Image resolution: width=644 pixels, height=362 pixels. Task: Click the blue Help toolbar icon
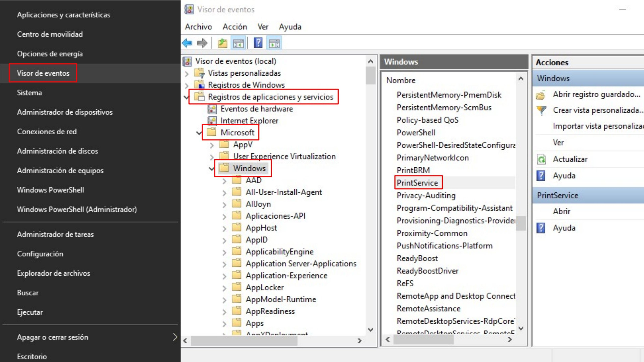(258, 43)
